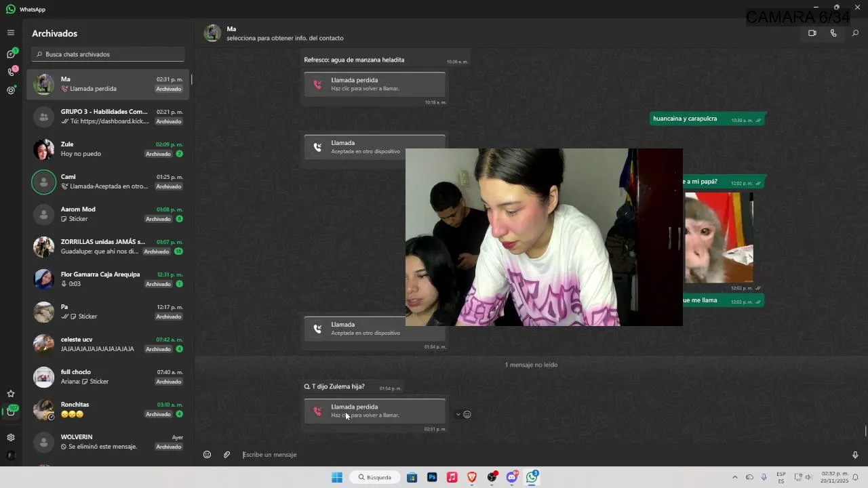Viewport: 868px width, 488px height.
Task: Search within the Ma conversation
Action: (855, 33)
